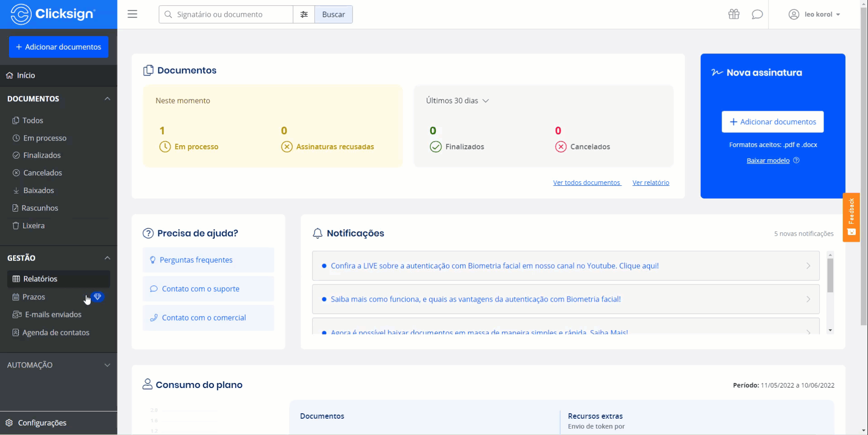Click the Em processo count of 1
The width and height of the screenshot is (868, 435).
pos(162,131)
